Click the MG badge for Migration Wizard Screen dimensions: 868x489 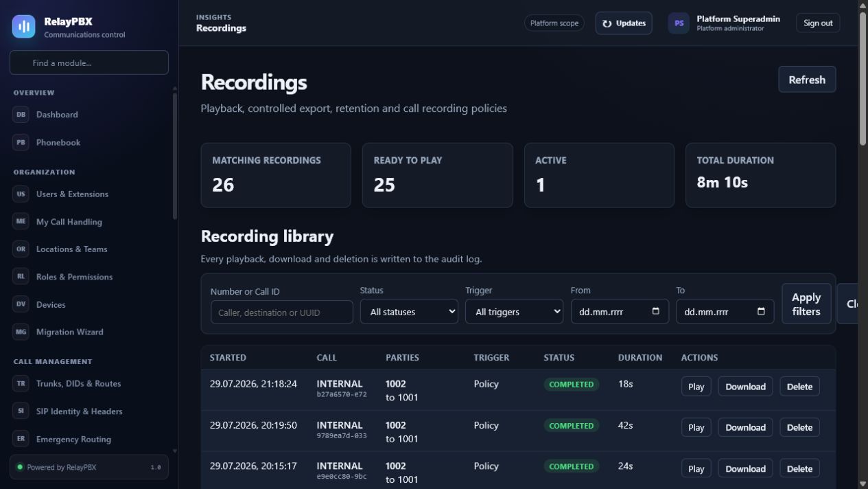coord(21,332)
